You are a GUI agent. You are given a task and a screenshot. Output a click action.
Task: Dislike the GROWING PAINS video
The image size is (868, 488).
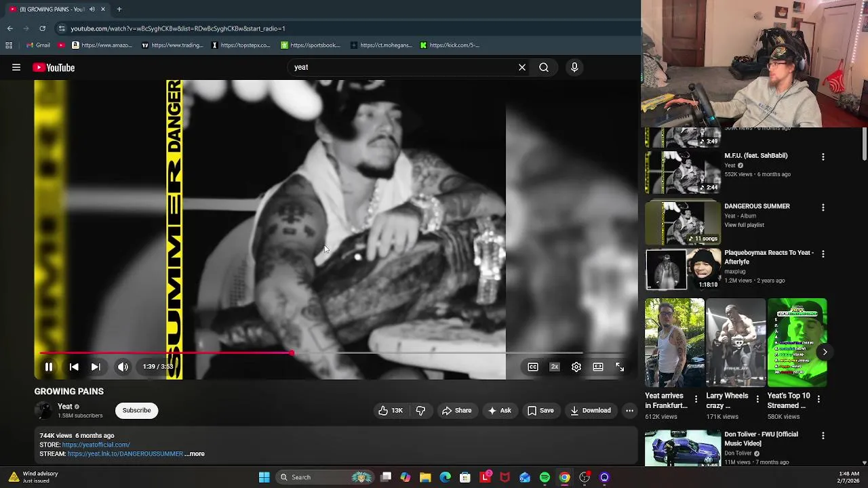(x=420, y=410)
